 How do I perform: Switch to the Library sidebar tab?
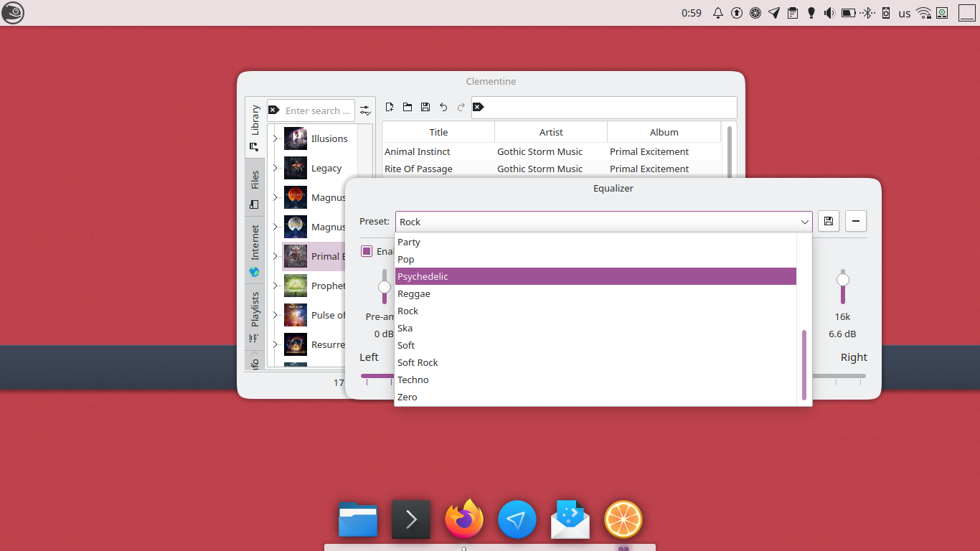[255, 128]
